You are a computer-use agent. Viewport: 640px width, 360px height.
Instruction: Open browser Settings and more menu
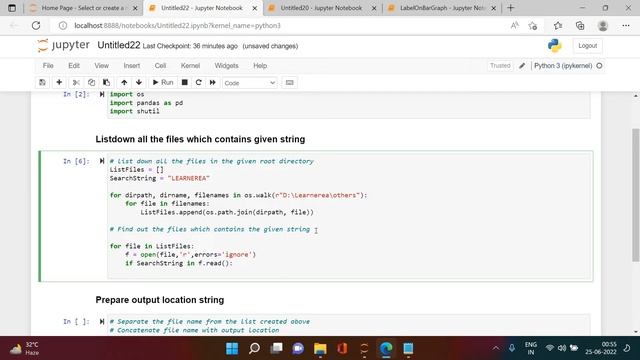point(626,25)
